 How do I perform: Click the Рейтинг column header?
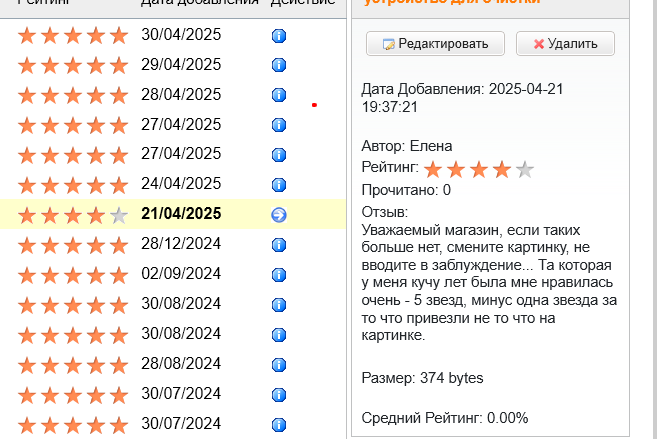pos(43,3)
